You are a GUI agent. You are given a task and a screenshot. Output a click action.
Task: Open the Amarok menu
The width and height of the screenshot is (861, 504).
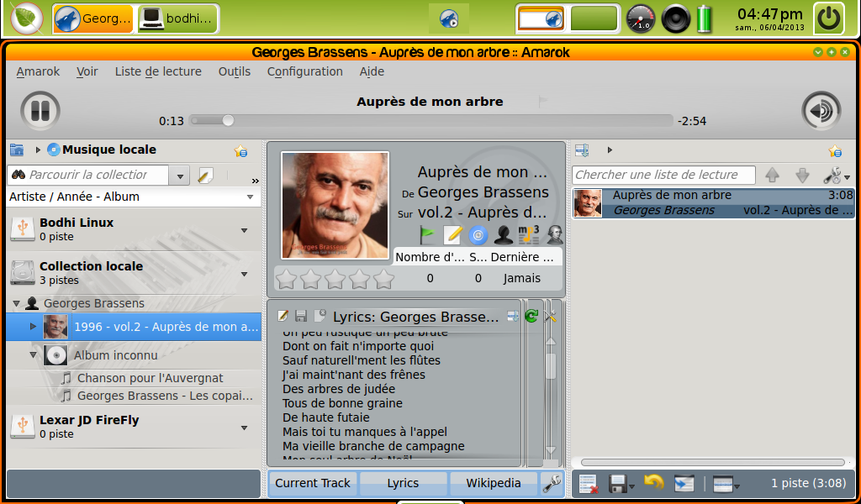point(38,72)
